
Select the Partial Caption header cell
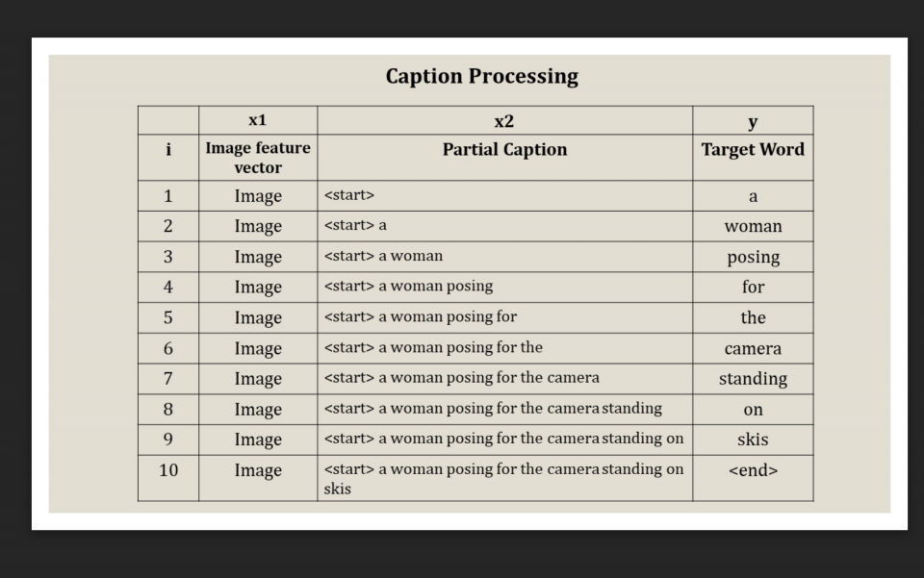pyautogui.click(x=504, y=150)
